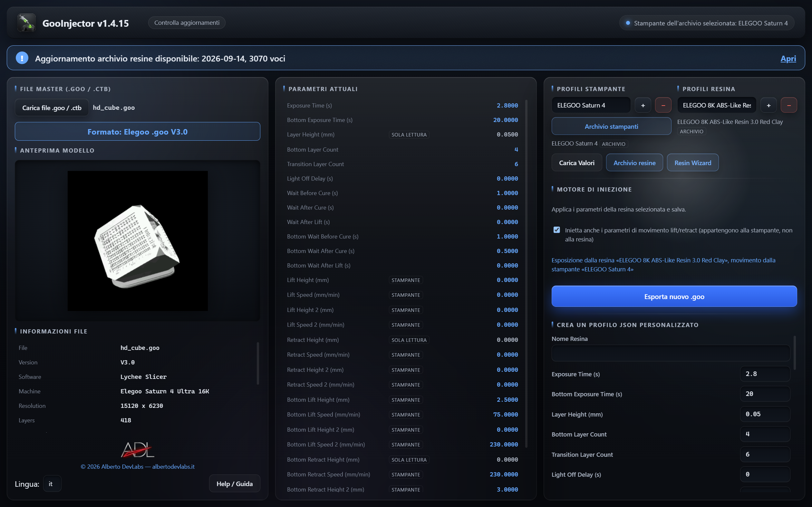Open the Lingua language selector
Image resolution: width=812 pixels, height=507 pixels.
click(52, 484)
